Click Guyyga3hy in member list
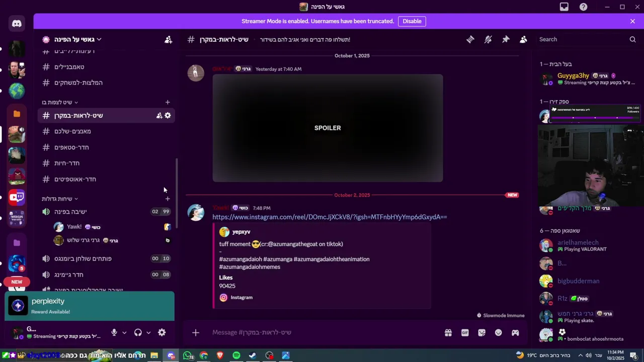This screenshot has width=644, height=362. click(x=573, y=75)
